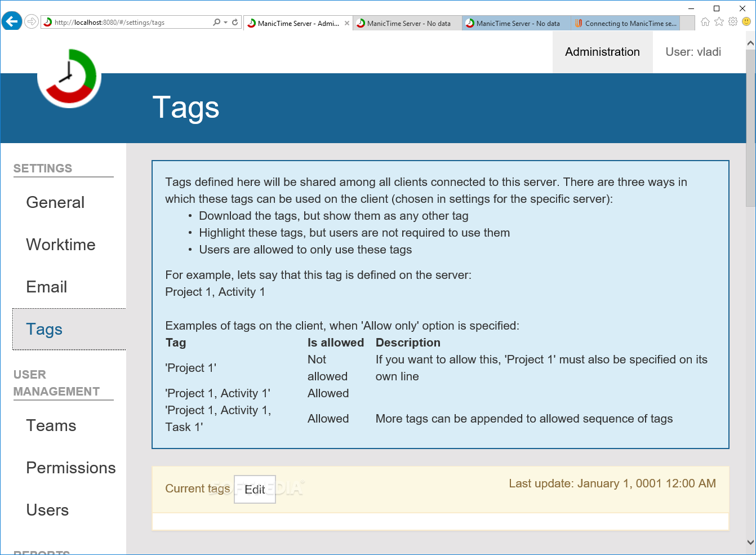Select Tags in settings sidebar

(69, 329)
